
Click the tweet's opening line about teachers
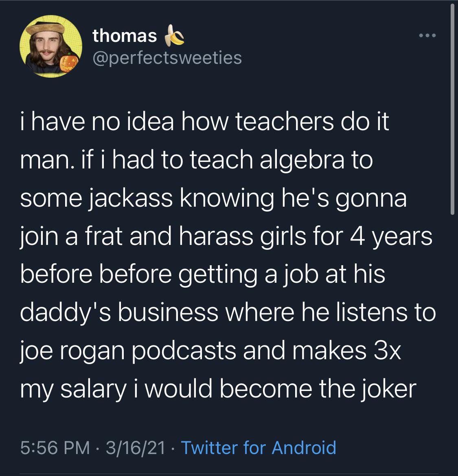coord(204,122)
